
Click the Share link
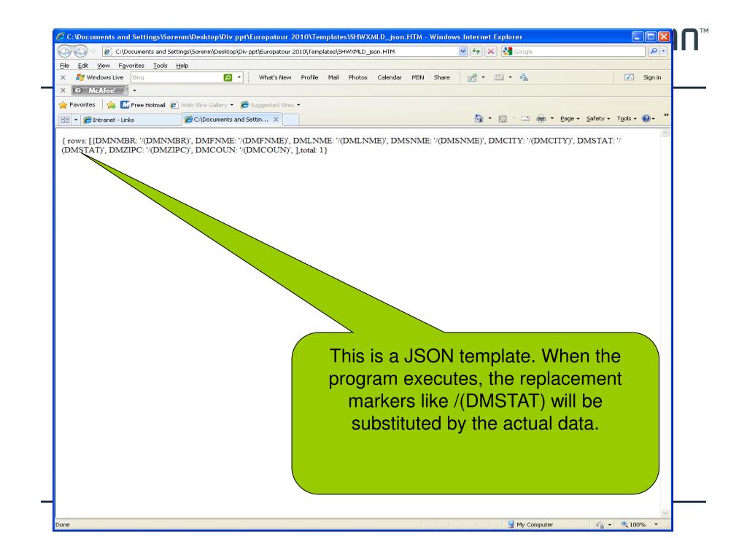441,77
